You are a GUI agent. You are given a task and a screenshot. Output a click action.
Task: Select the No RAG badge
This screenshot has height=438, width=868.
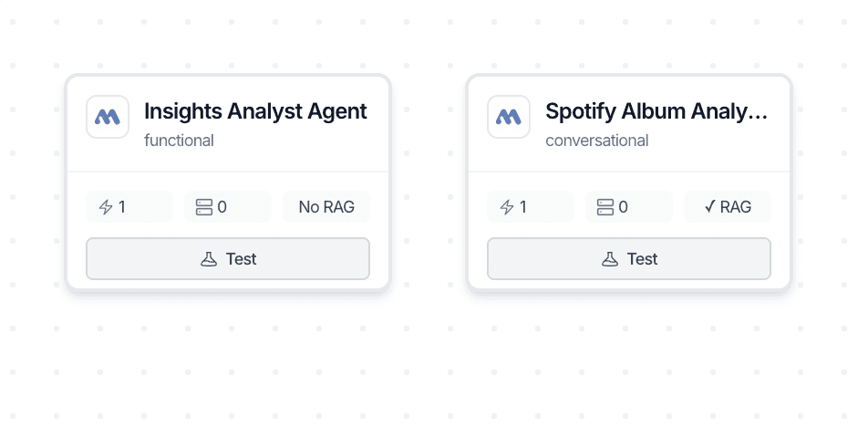326,207
